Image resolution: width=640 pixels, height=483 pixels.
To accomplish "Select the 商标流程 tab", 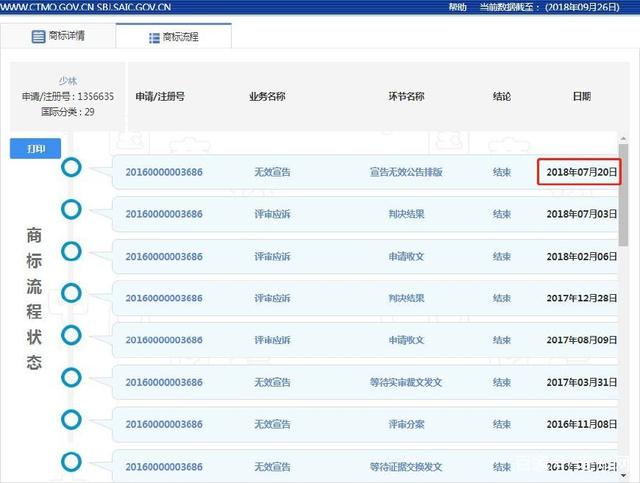I will (174, 36).
